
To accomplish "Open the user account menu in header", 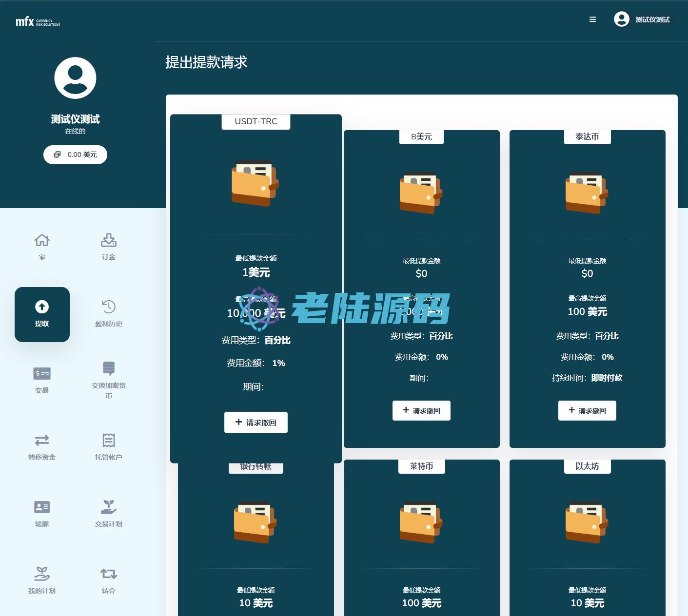I will pos(642,19).
